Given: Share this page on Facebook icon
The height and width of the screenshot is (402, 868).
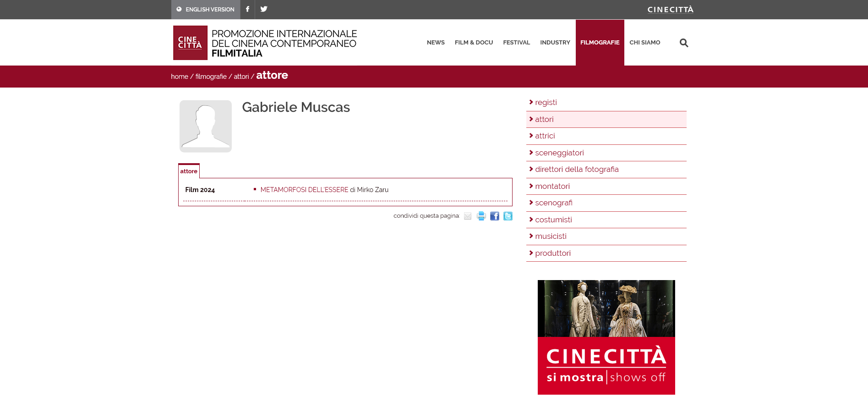Looking at the screenshot, I should tap(494, 216).
